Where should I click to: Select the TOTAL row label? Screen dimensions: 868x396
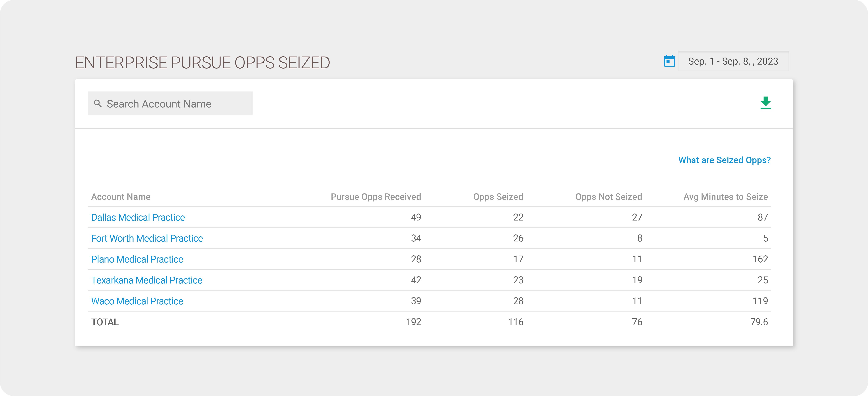[105, 322]
